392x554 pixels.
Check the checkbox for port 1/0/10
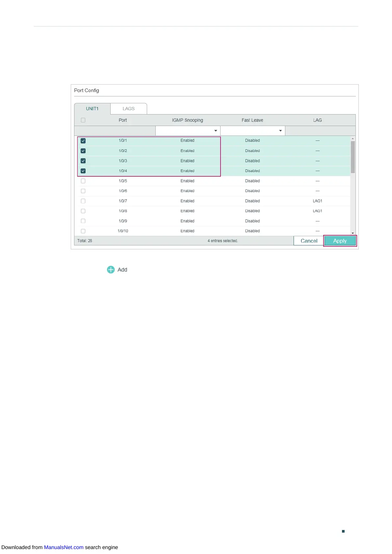point(83,231)
